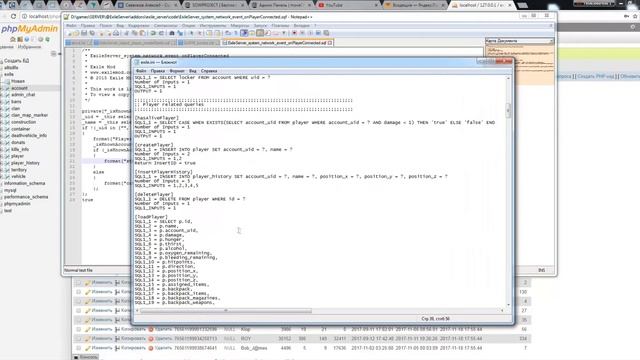Screen dimensions: 640x360
Task: Click Zoom Out icon in Notepad++ toolbar
Action: coord(200,33)
